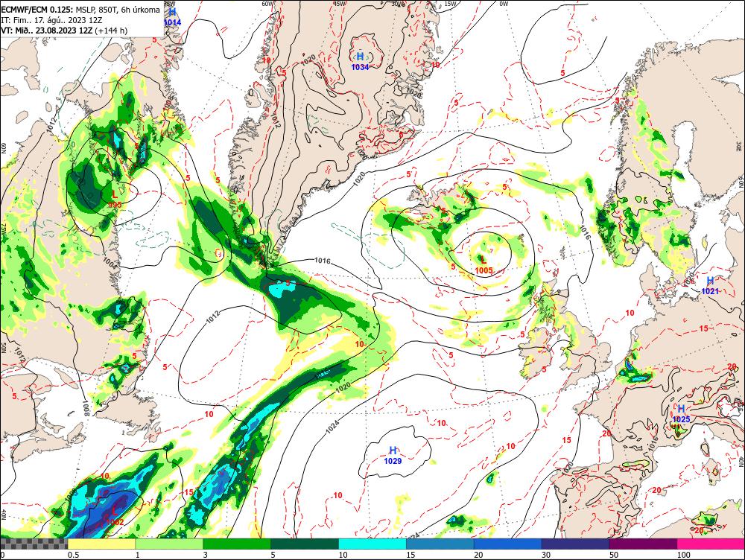
Task: Select the light green 1 mm swatch
Action: [x=168, y=544]
